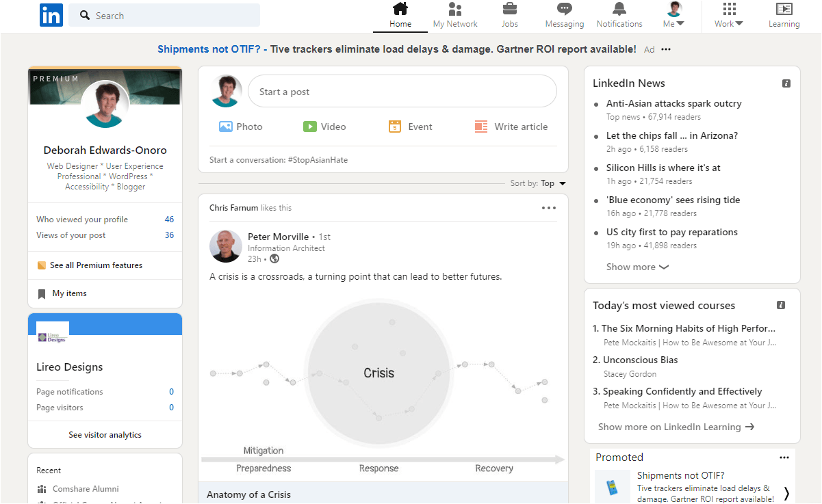Click the My items bookmark icon

point(42,294)
